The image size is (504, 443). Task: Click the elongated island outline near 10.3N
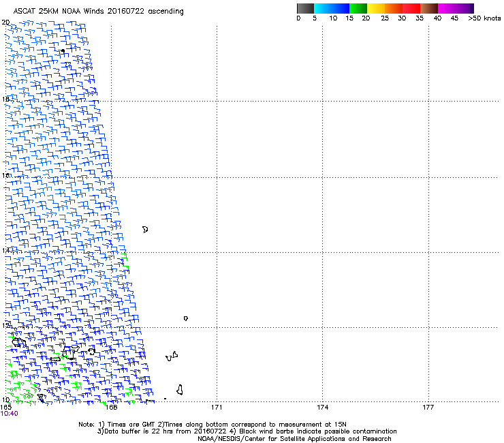coord(180,390)
